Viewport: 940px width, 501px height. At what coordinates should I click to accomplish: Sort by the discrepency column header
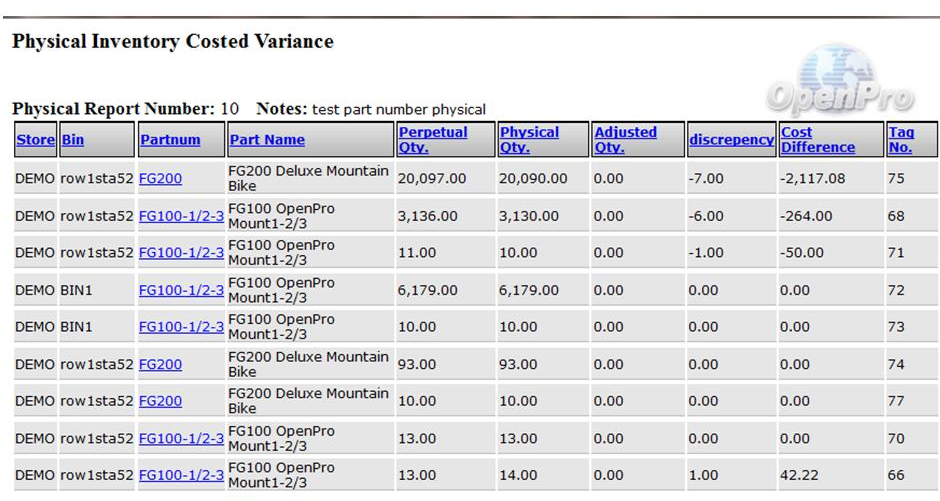[x=731, y=140]
